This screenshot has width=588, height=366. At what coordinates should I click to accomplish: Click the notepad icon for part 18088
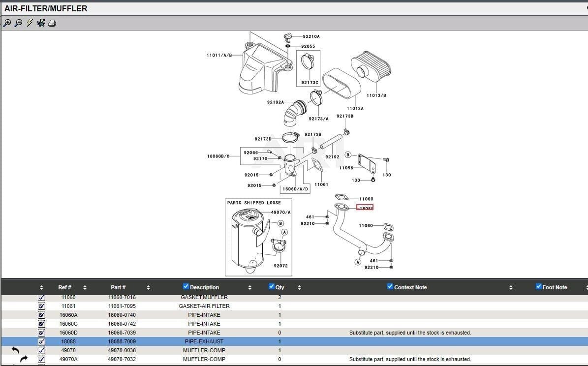tap(42, 341)
